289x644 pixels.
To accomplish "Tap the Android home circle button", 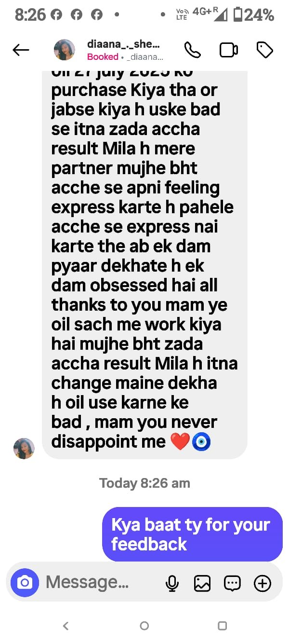I will coord(144,626).
